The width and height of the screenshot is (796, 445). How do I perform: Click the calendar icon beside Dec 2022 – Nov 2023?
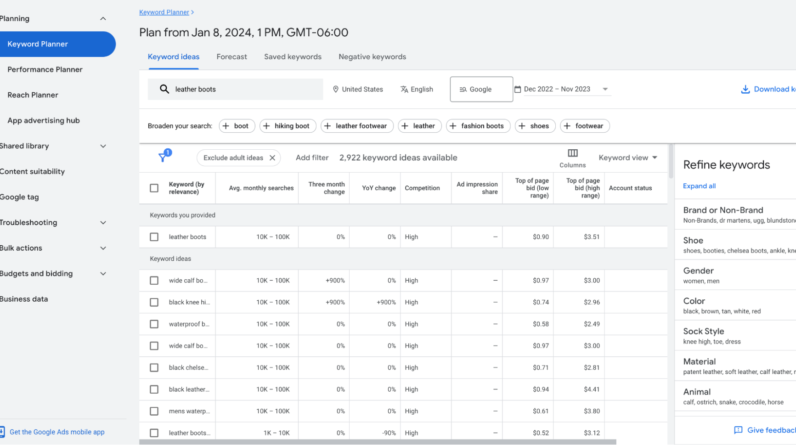pos(517,89)
